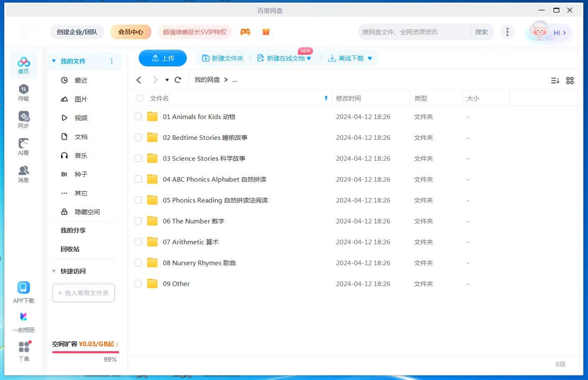
Task: Click the gift box icon
Action: point(266,32)
